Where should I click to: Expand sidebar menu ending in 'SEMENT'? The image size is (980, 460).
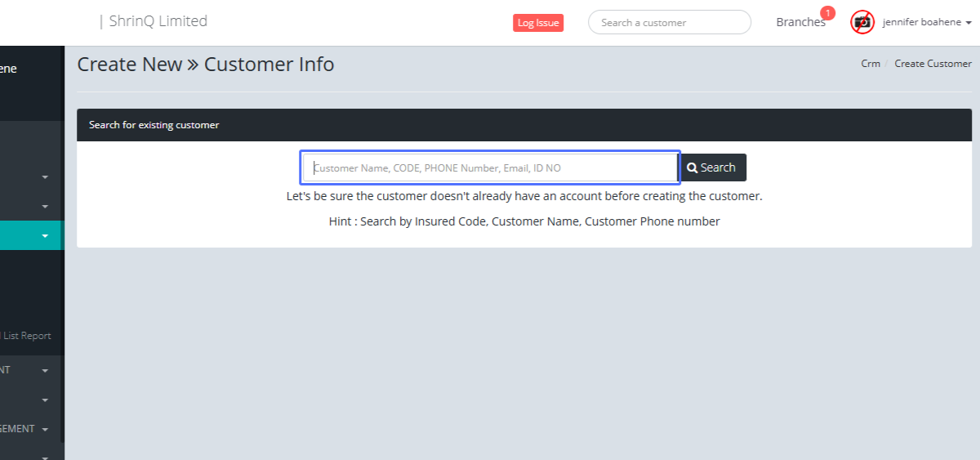(x=45, y=429)
